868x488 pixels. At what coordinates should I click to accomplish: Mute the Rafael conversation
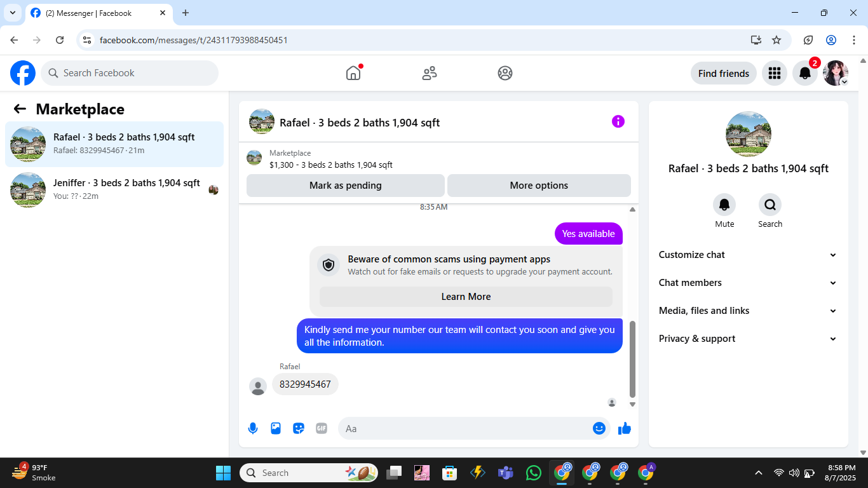click(x=724, y=205)
